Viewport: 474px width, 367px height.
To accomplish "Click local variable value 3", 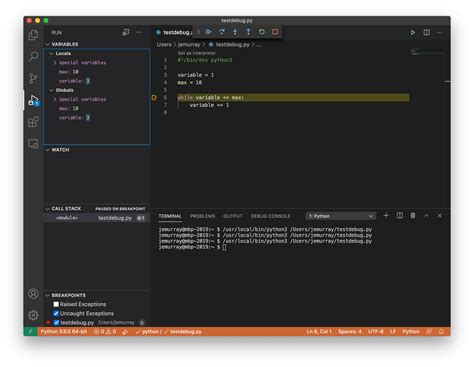I will coord(88,81).
